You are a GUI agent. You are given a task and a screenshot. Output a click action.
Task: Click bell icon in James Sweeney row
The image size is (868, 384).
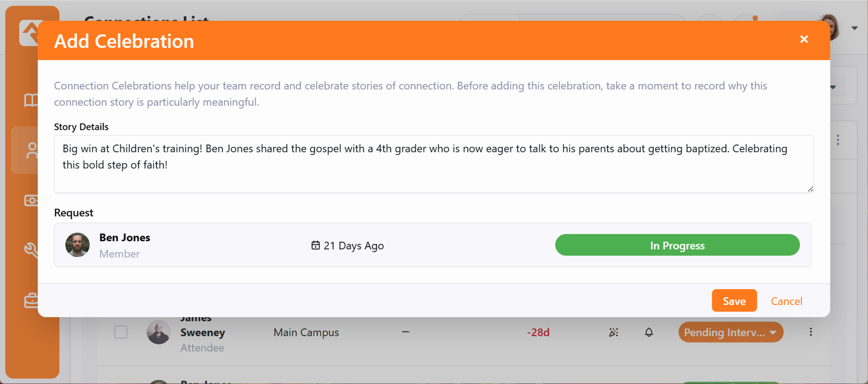click(x=649, y=332)
